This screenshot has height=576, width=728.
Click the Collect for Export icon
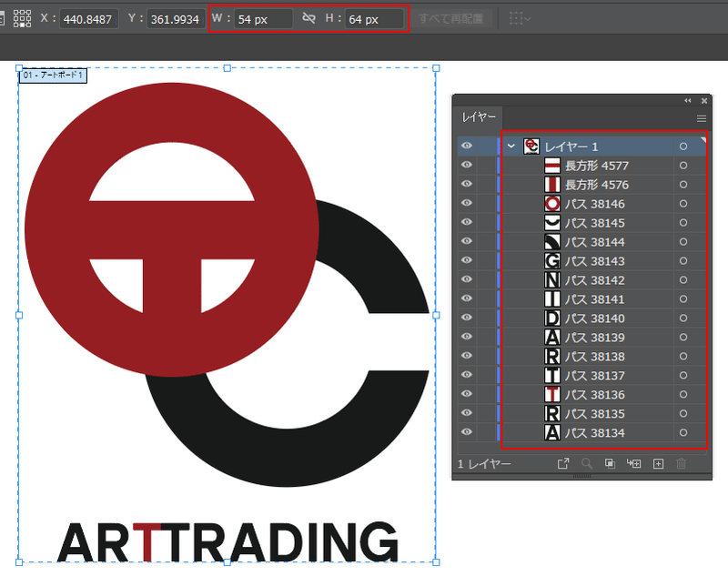[x=563, y=463]
